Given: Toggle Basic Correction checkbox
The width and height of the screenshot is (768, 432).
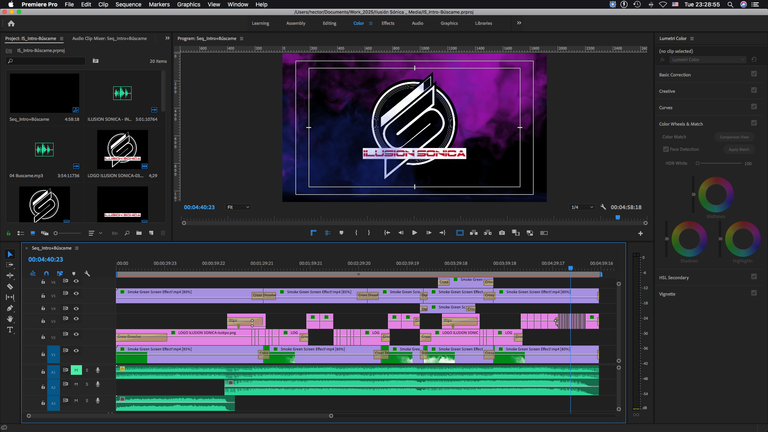Looking at the screenshot, I should click(754, 74).
